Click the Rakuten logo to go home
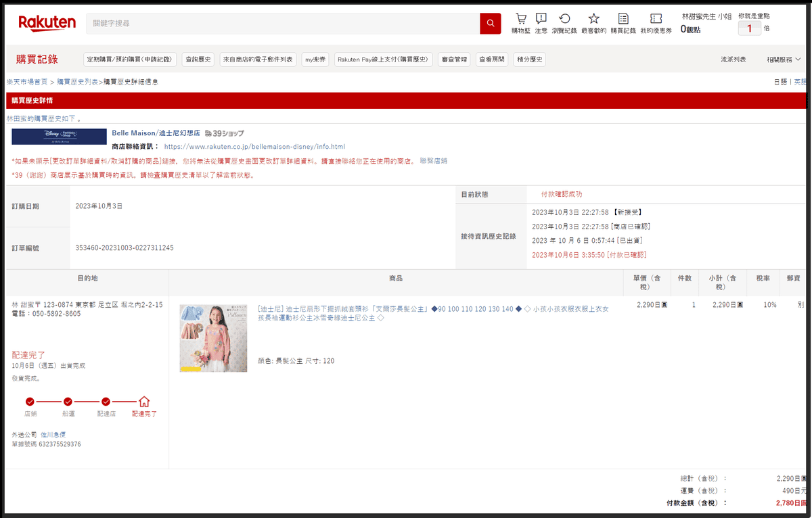The width and height of the screenshot is (812, 518). click(x=47, y=23)
